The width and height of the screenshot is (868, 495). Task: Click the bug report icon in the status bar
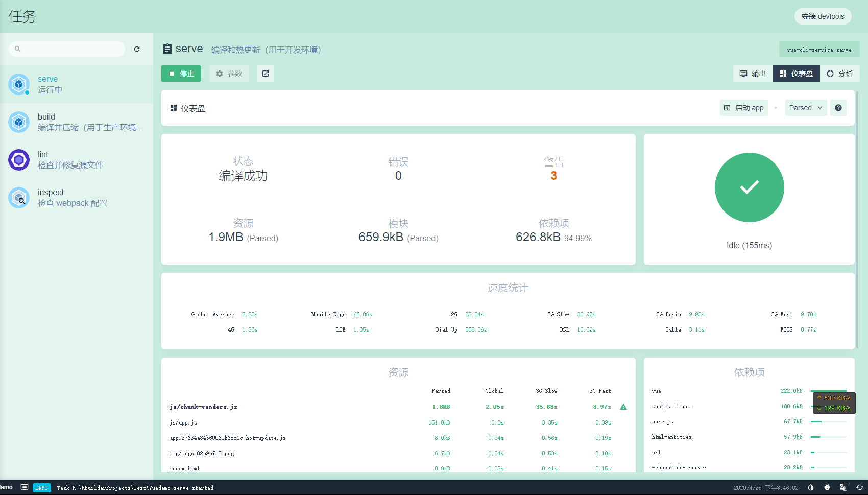click(827, 487)
